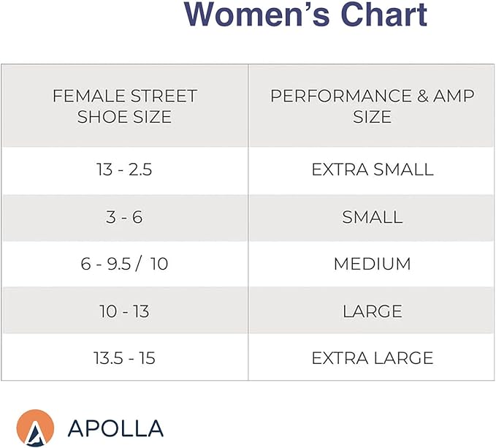Click SIZE beneath PERFORMANCE & AMP

[x=373, y=117]
